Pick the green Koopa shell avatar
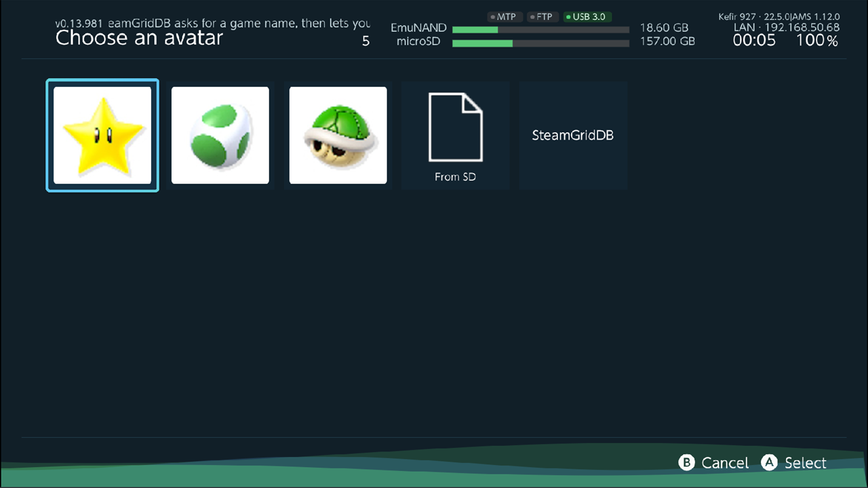This screenshot has width=868, height=488. pyautogui.click(x=338, y=135)
